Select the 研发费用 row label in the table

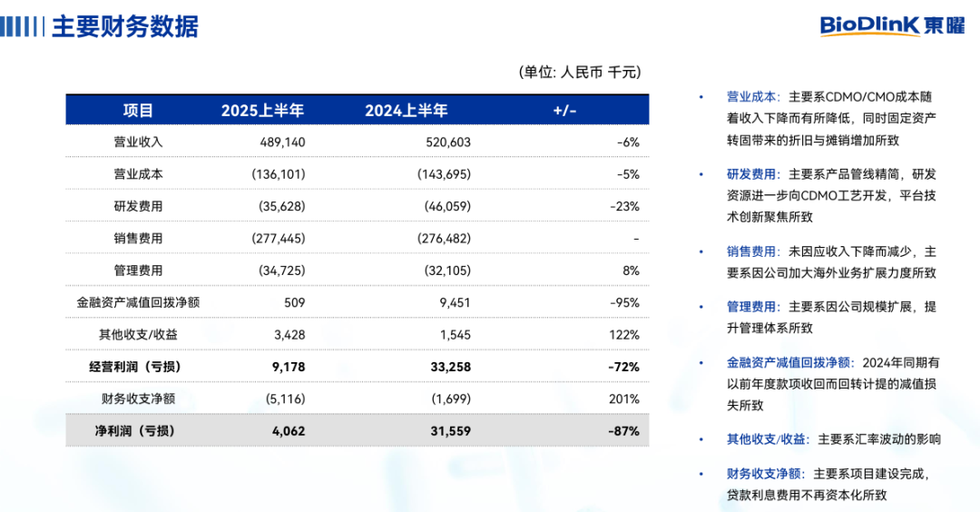(x=139, y=206)
